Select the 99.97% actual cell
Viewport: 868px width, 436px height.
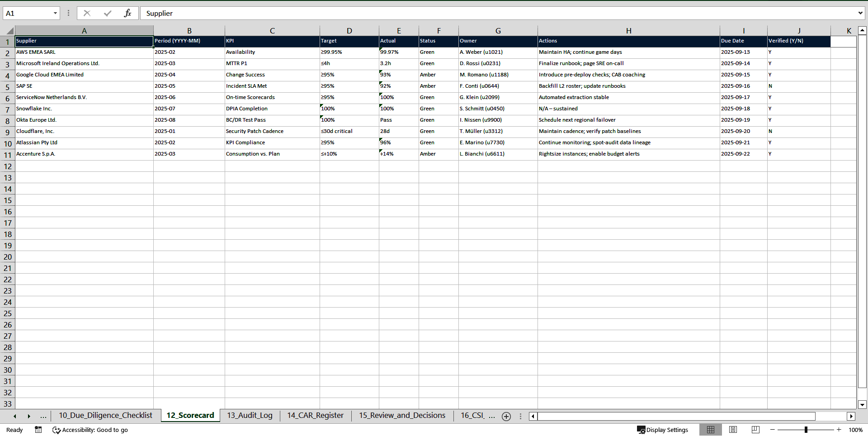click(399, 52)
